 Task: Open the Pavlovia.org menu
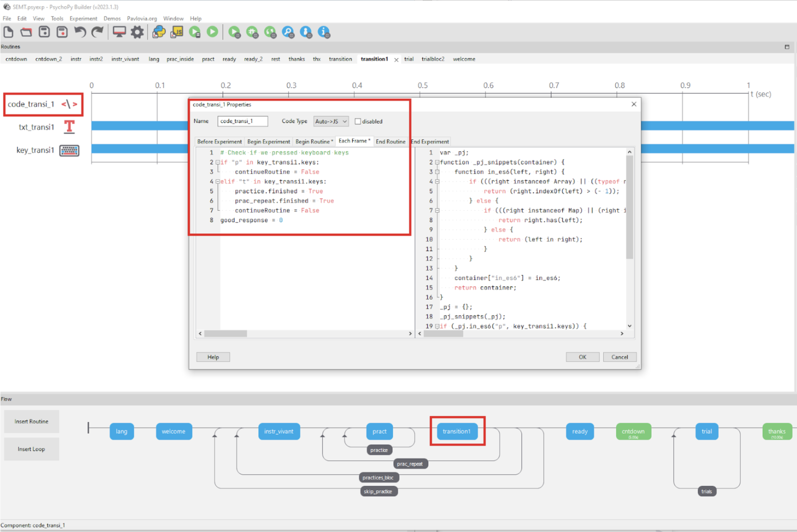click(142, 18)
